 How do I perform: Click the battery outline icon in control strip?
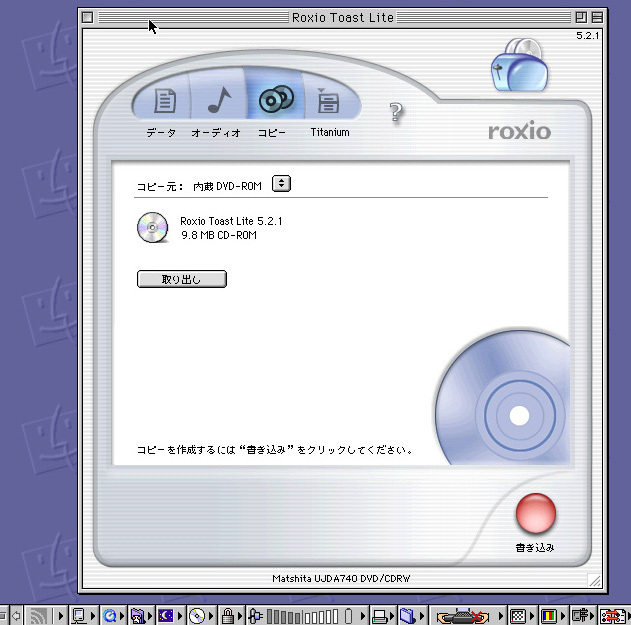(x=348, y=616)
